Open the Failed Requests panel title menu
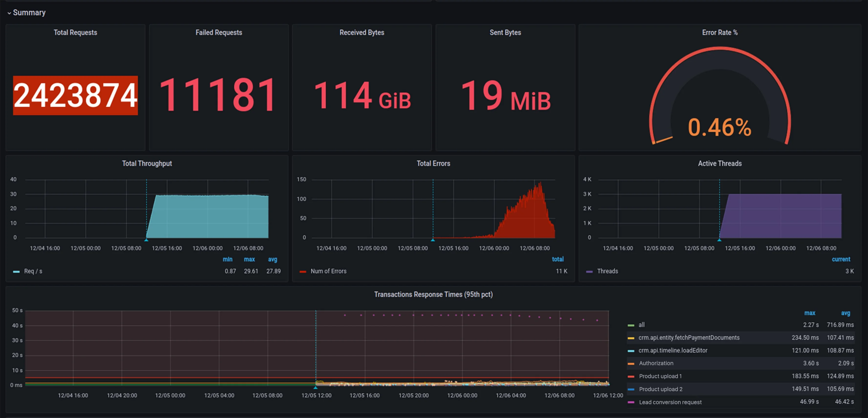This screenshot has height=418, width=868. [219, 33]
